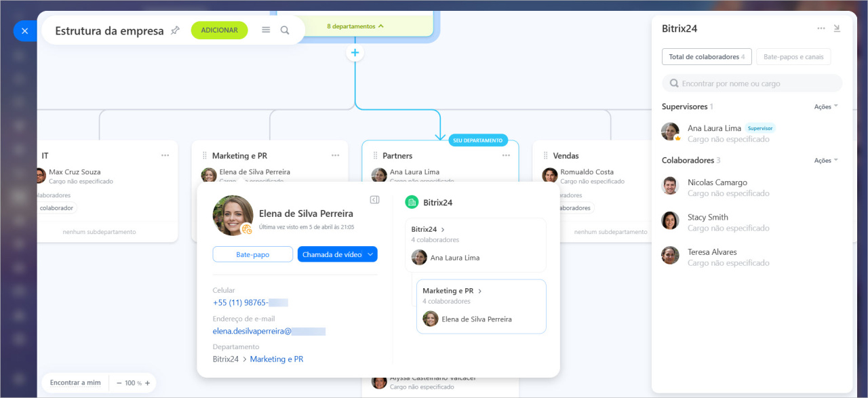Image resolution: width=868 pixels, height=398 pixels.
Task: Collapse the Bitrix24 side panel
Action: click(x=837, y=28)
